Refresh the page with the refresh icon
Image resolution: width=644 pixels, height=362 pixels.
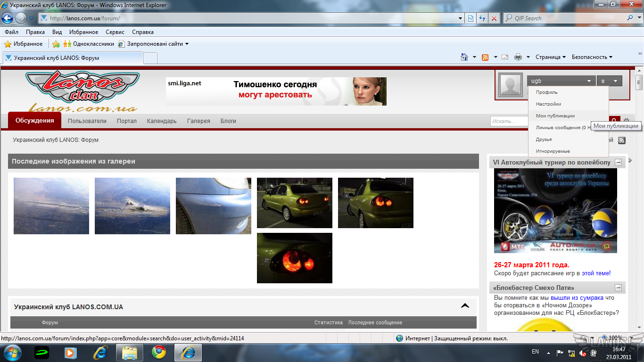pos(482,18)
